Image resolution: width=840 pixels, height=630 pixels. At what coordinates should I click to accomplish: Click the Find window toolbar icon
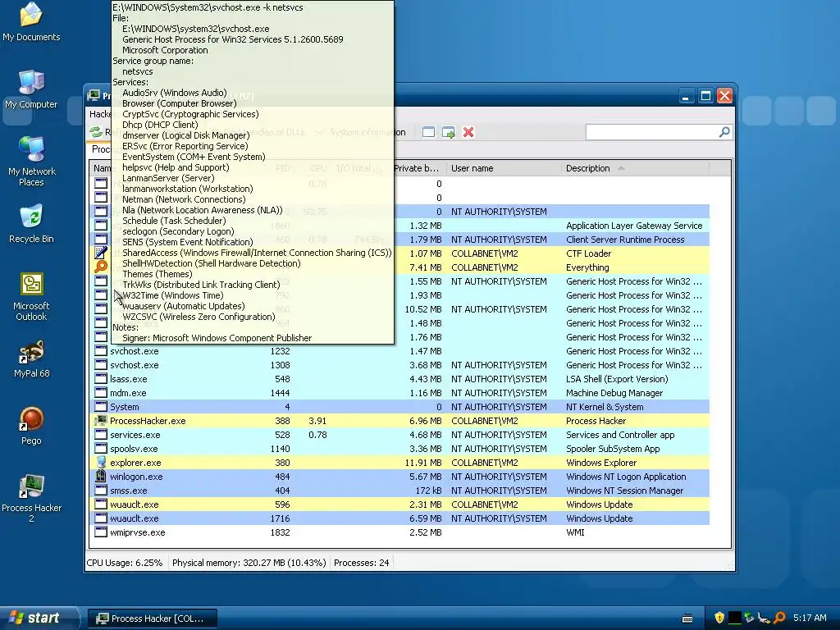click(428, 132)
